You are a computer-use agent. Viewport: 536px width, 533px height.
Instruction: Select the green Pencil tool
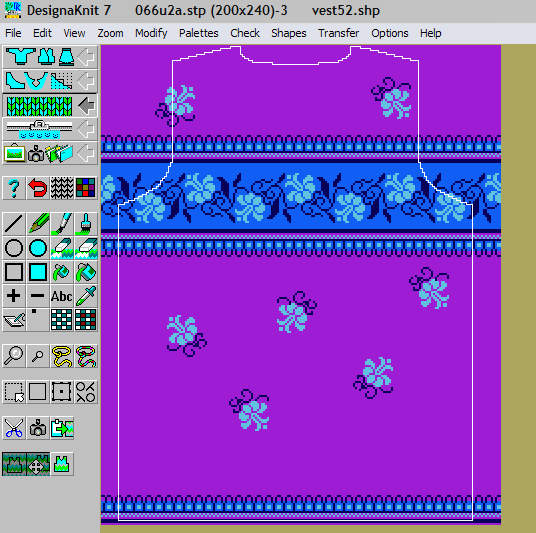38,224
